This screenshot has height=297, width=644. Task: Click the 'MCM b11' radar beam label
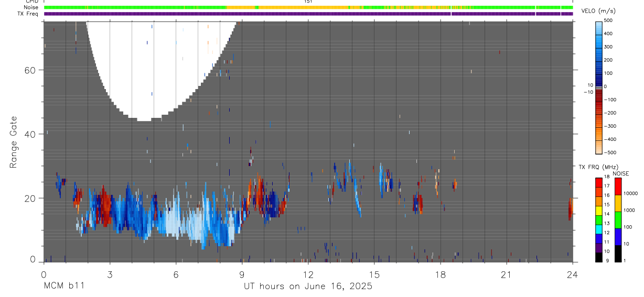pos(64,286)
